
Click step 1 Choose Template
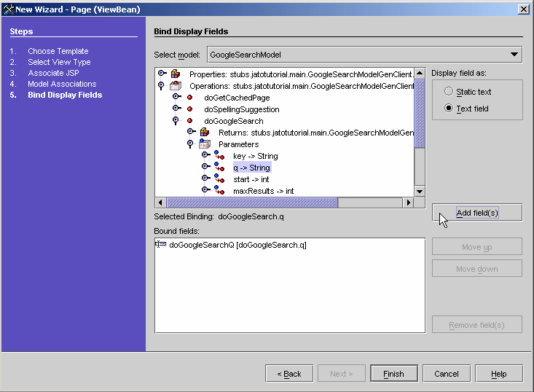tap(58, 51)
